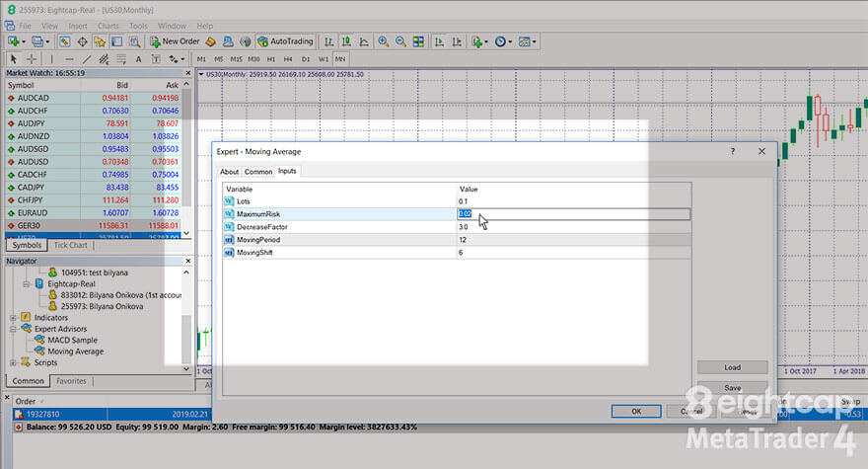
Task: Click the Profiles toolbar icon
Action: (x=37, y=41)
